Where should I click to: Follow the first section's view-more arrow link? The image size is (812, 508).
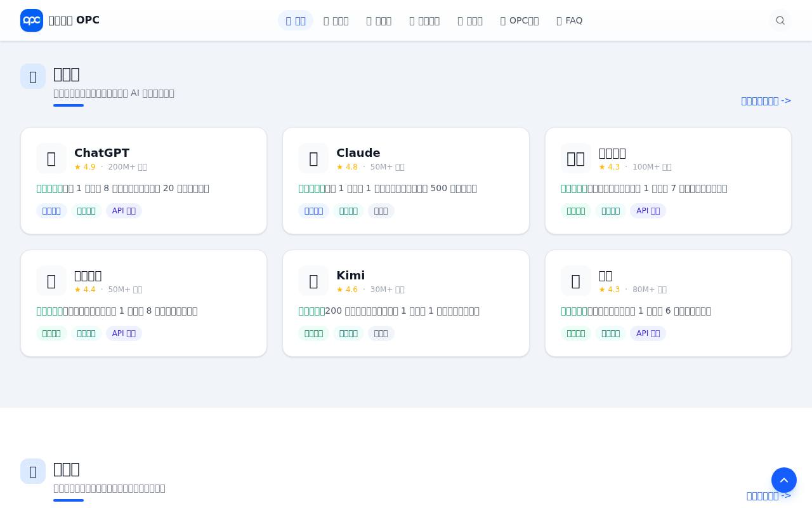(766, 100)
